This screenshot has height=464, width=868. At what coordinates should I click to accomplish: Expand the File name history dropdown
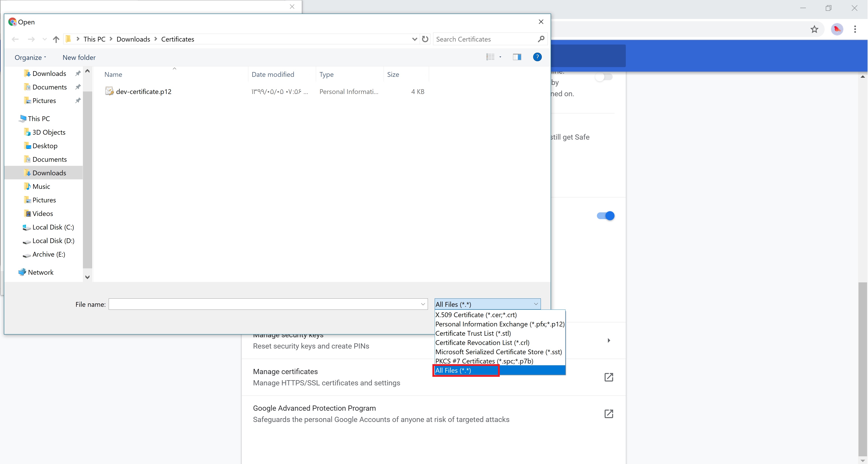coord(423,304)
